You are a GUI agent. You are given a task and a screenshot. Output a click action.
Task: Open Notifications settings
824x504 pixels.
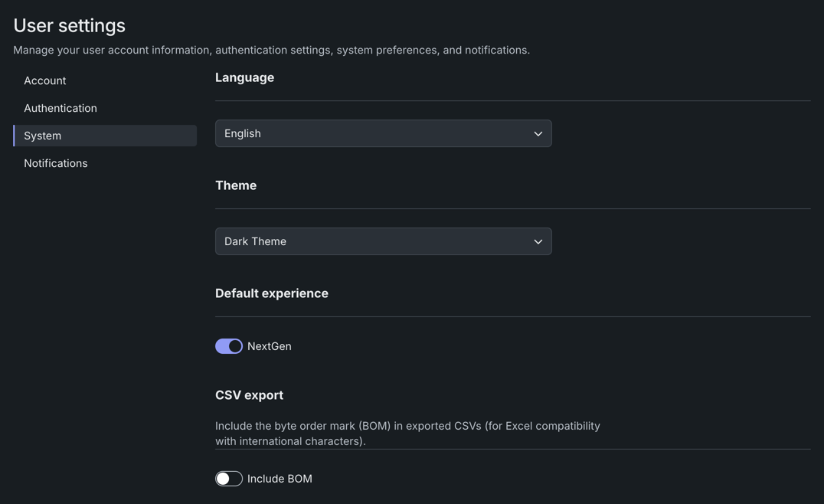(x=56, y=163)
